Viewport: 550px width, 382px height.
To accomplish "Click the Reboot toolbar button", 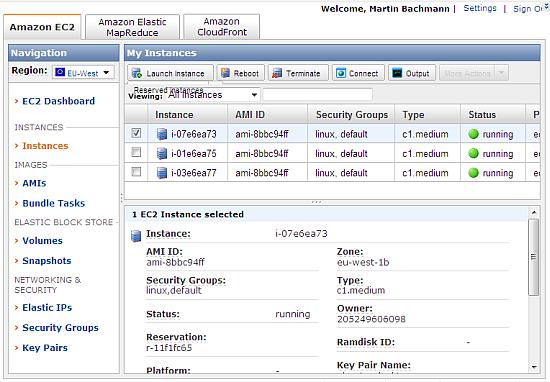I will point(240,73).
